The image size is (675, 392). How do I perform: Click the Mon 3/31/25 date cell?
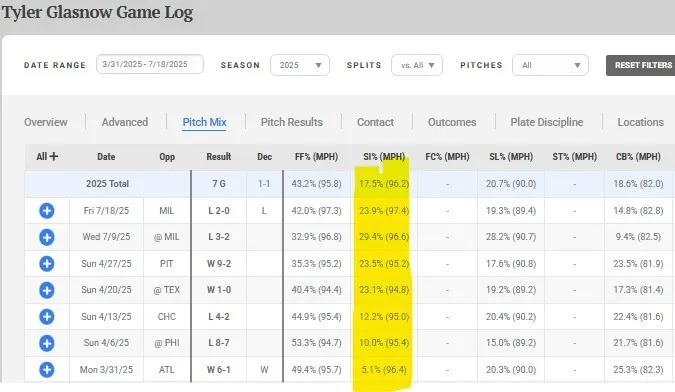(x=106, y=370)
